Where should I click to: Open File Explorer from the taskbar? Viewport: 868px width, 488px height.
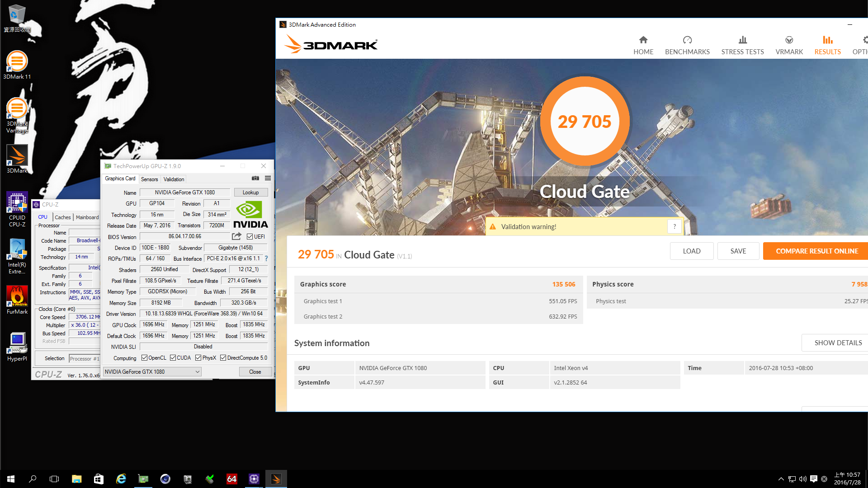click(x=76, y=479)
